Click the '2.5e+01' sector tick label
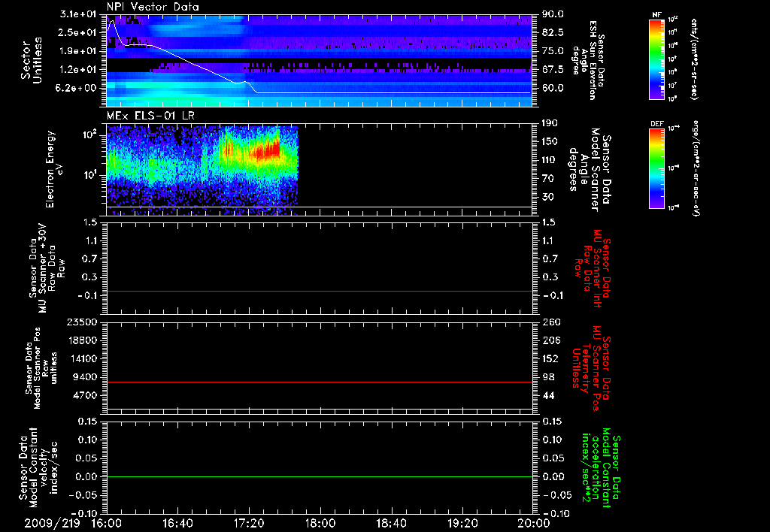The image size is (770, 532). [78, 32]
